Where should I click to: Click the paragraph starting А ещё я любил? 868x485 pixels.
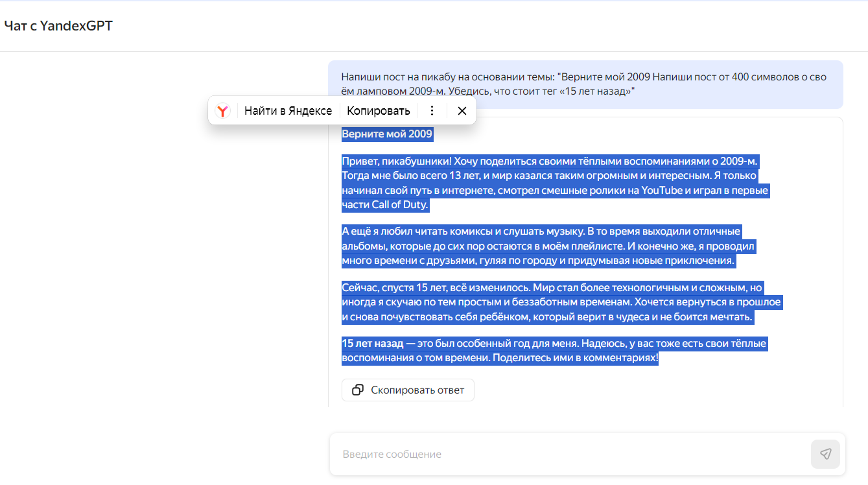tap(549, 246)
